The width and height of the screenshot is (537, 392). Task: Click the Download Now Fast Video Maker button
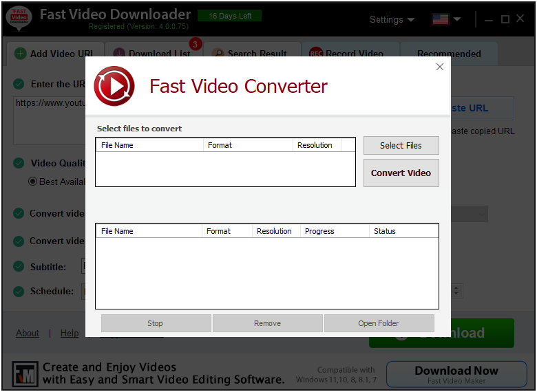[x=456, y=375]
